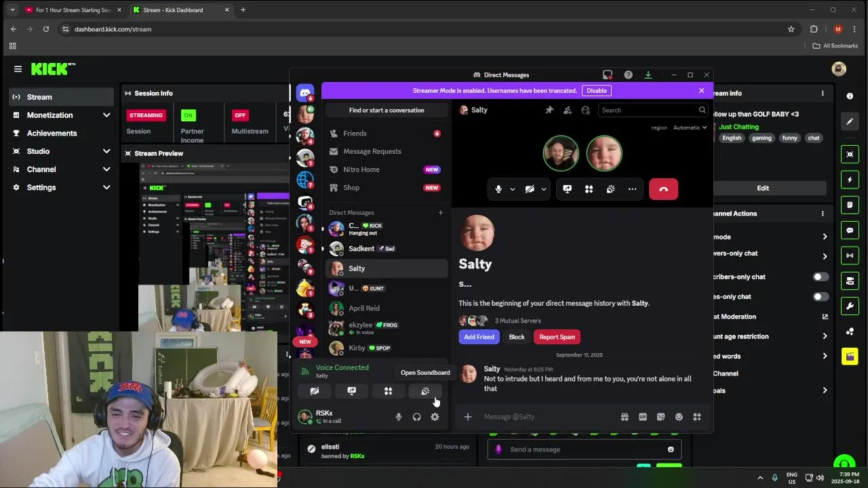Toggle subscribers-only chat switch

(821, 277)
